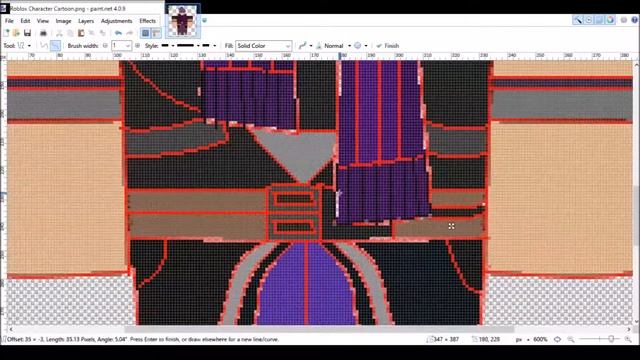Click the line move handle on canvas
This screenshot has height=360, width=640.
click(451, 226)
